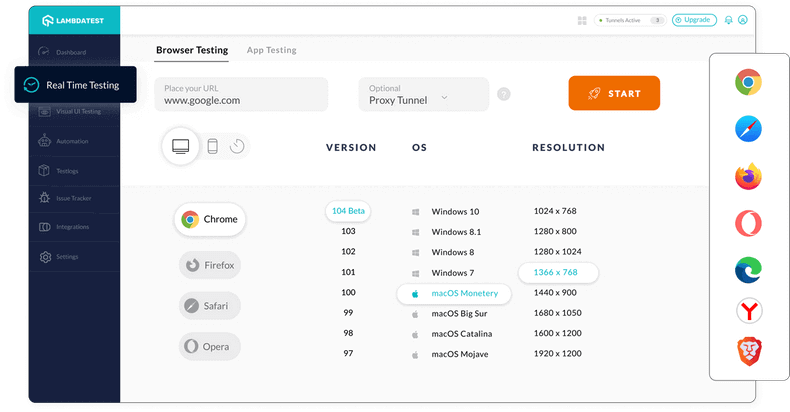This screenshot has width=790, height=412.
Task: Select Chrome version 103
Action: 348,231
